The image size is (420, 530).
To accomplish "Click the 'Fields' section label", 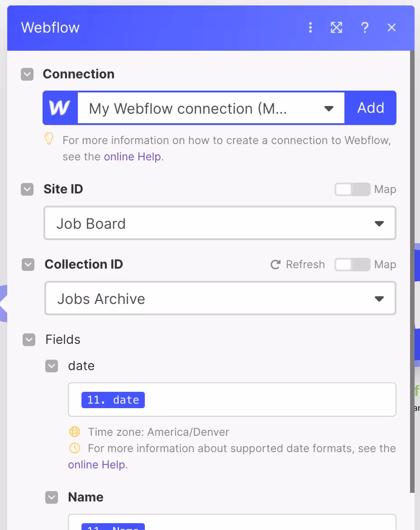I will (63, 339).
